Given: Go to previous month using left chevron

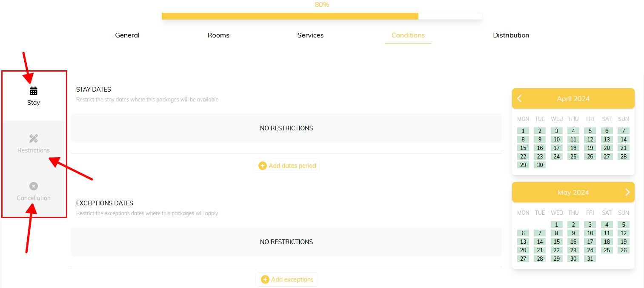Looking at the screenshot, I should tap(519, 99).
